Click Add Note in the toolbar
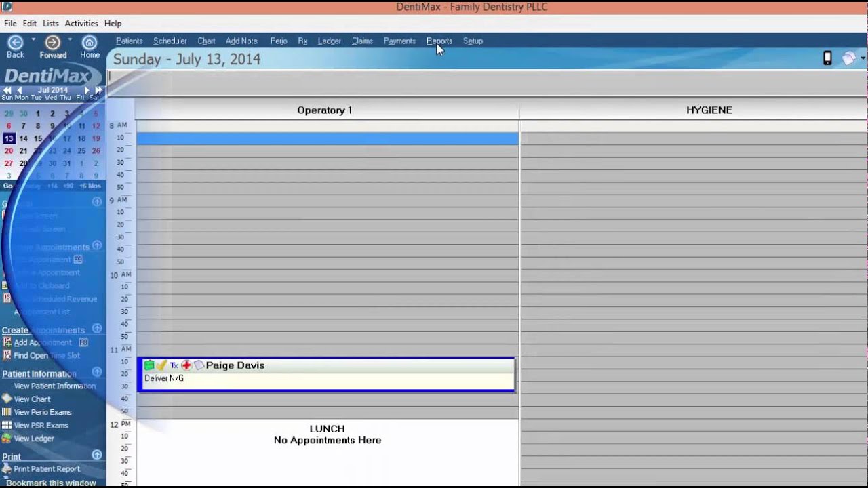 point(242,41)
